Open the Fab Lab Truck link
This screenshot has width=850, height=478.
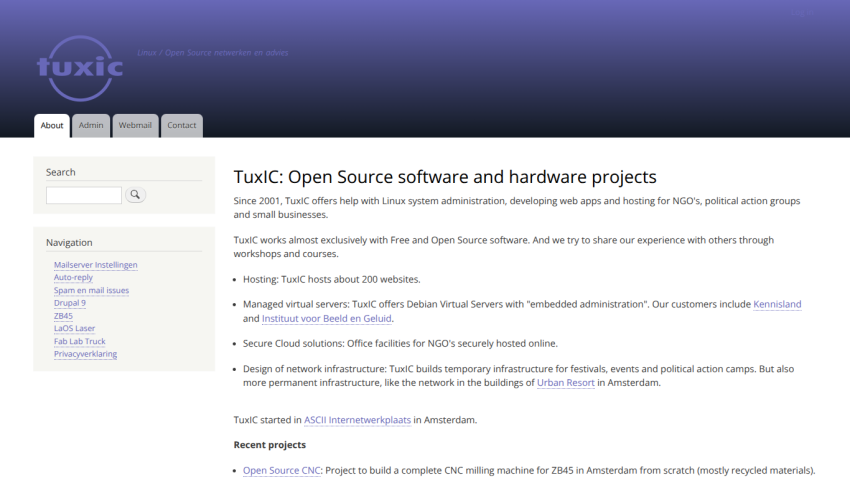coord(79,341)
